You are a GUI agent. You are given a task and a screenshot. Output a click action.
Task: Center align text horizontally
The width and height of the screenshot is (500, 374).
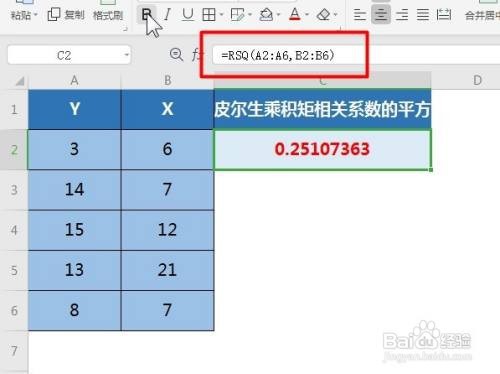coord(381,15)
